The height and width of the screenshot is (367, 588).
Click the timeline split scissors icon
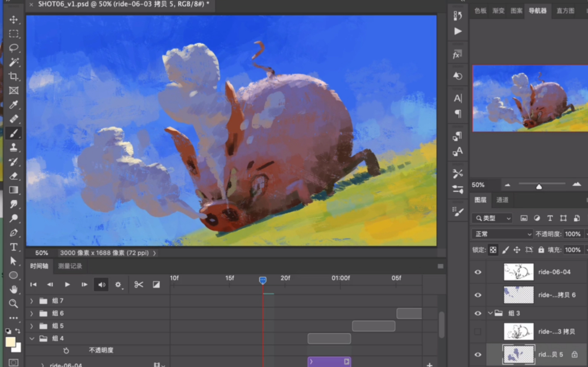(x=138, y=284)
